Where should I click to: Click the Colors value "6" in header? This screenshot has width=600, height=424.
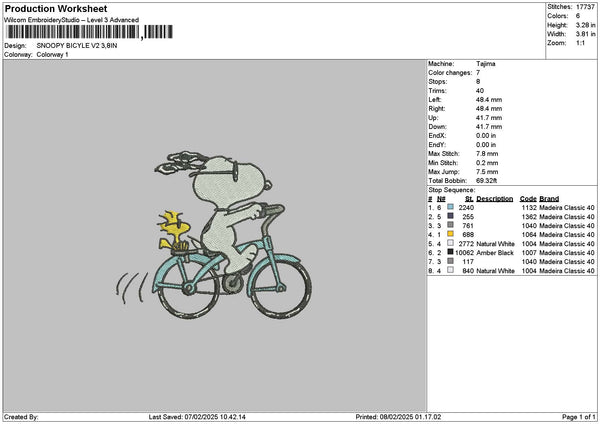(578, 16)
